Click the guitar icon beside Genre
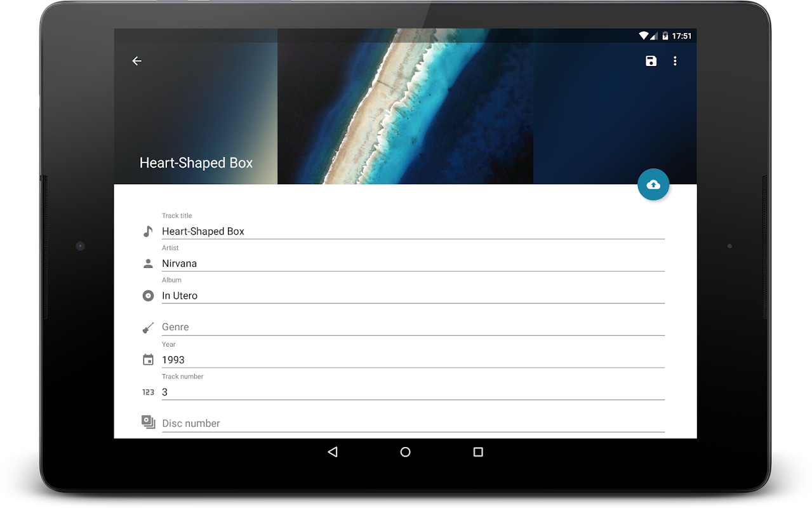Screen dimensions: 812x508 [x=148, y=328]
